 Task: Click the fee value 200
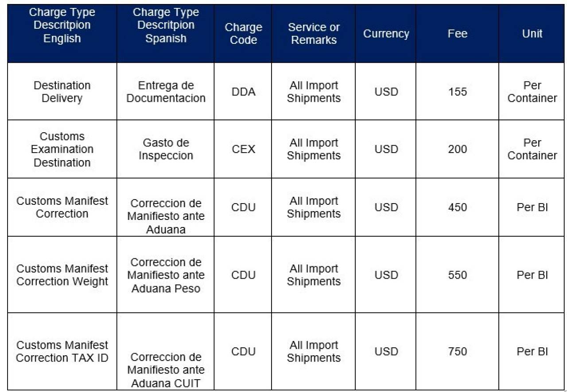pyautogui.click(x=457, y=149)
